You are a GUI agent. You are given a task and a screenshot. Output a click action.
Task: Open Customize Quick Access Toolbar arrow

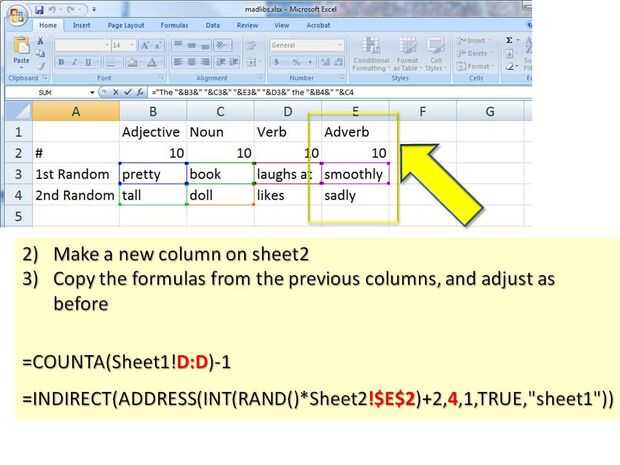[x=94, y=10]
